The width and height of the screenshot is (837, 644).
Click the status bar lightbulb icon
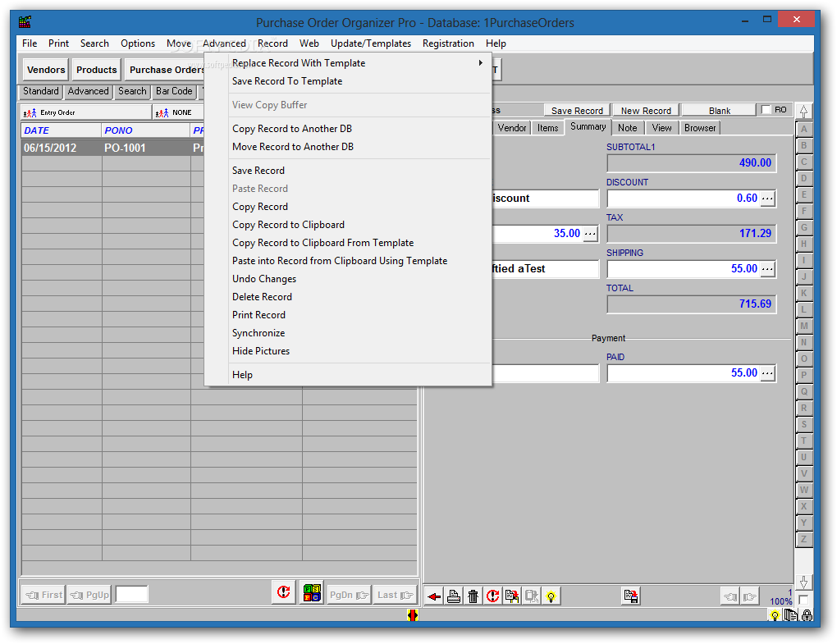775,616
